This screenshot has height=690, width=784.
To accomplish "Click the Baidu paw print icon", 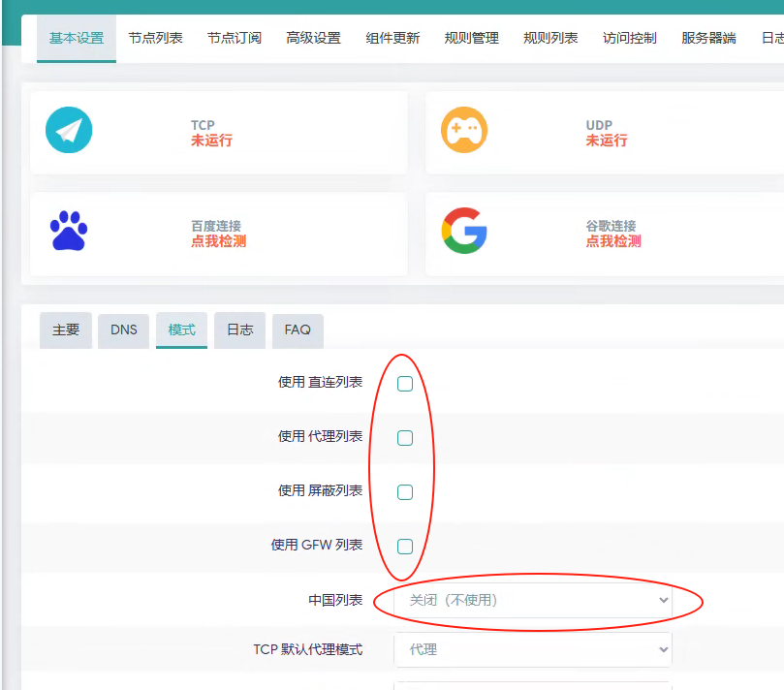I will coord(69,231).
